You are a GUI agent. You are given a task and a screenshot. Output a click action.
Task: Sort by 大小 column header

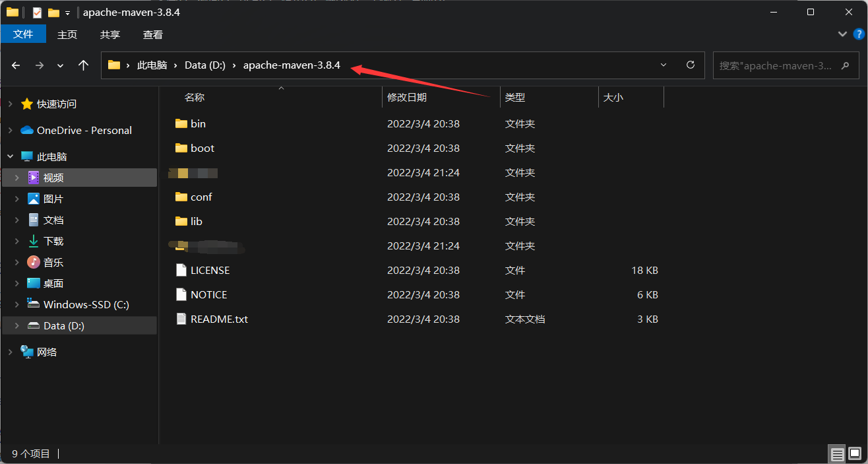tap(613, 97)
